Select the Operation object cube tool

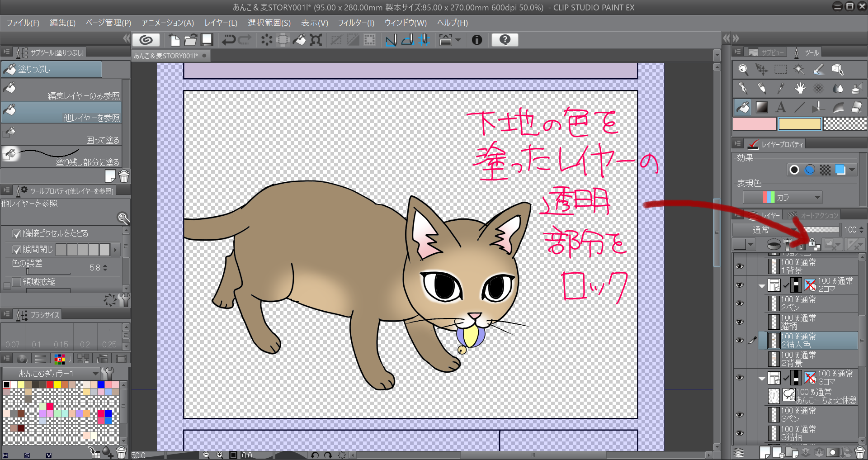(x=837, y=69)
